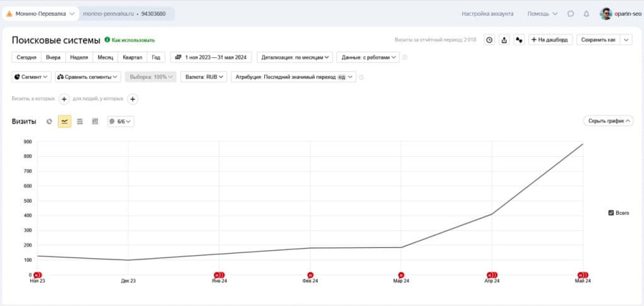
Task: Add visit condition with plus button
Action: (x=64, y=99)
